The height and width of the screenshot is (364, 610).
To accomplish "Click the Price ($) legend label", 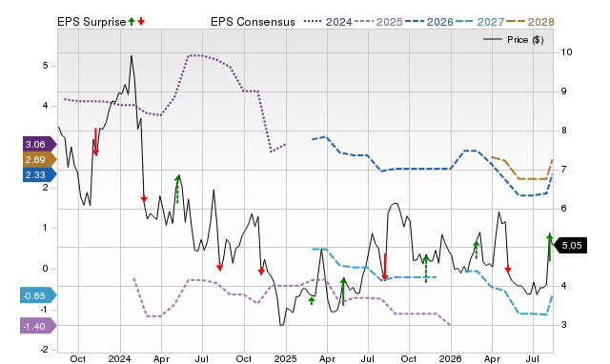I will [x=525, y=40].
